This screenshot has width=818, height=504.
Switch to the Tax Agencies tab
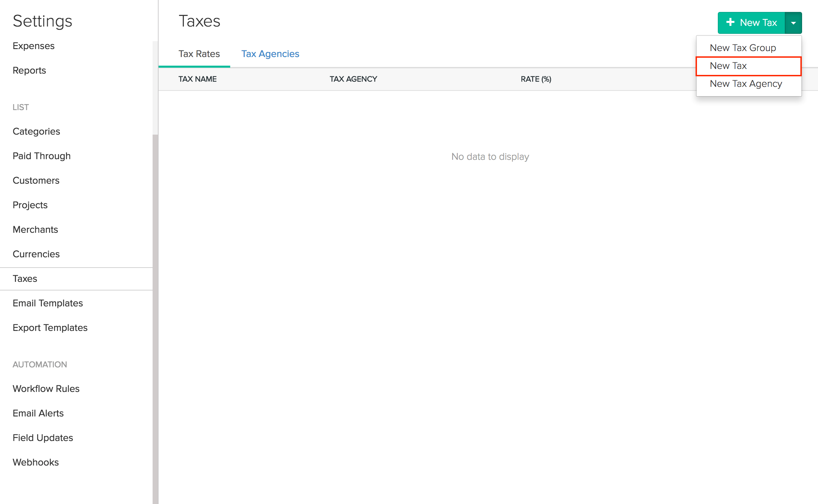tap(270, 54)
